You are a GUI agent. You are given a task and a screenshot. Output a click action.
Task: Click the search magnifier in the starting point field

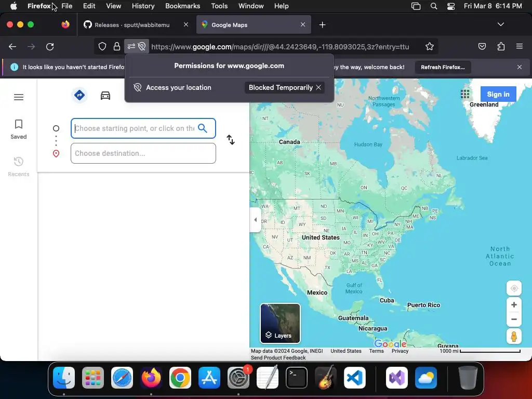203,128
